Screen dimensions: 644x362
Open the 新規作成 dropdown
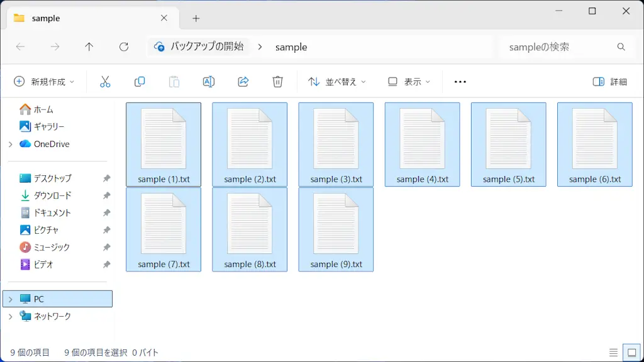pos(44,82)
